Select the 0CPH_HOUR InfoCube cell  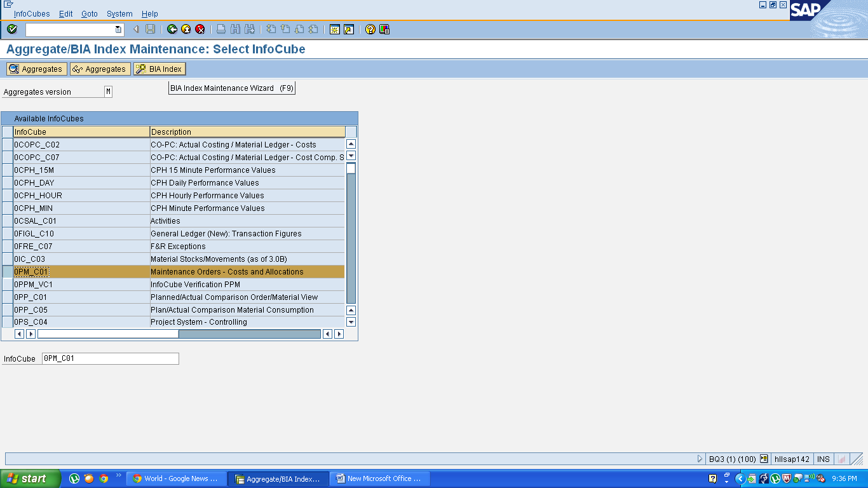click(x=81, y=195)
